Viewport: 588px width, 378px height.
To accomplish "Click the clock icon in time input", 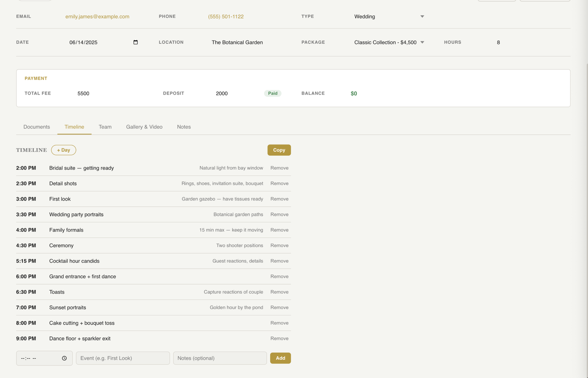I will pyautogui.click(x=64, y=358).
